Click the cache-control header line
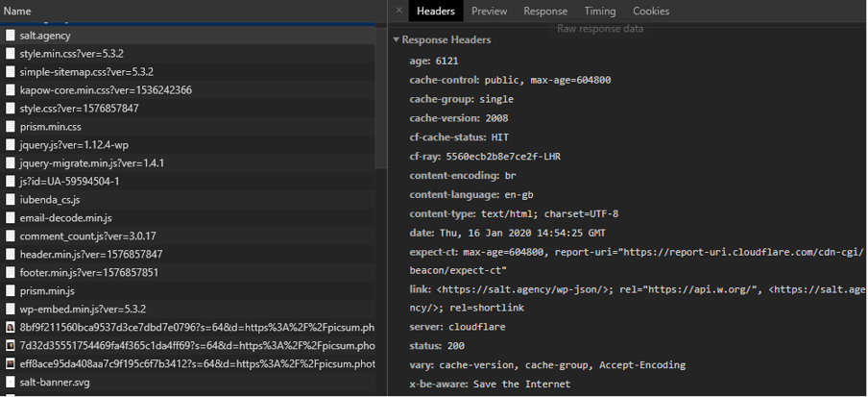868x397 pixels. coord(510,81)
